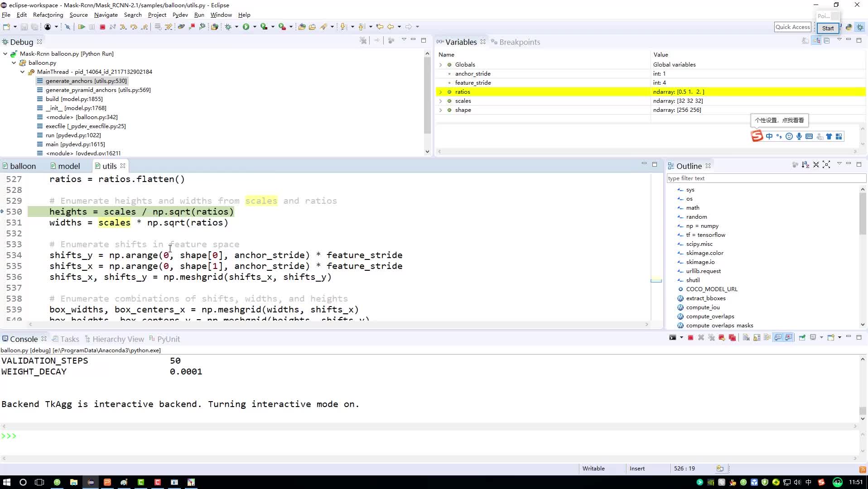
Task: Click Pin Console icon
Action: tap(802, 337)
